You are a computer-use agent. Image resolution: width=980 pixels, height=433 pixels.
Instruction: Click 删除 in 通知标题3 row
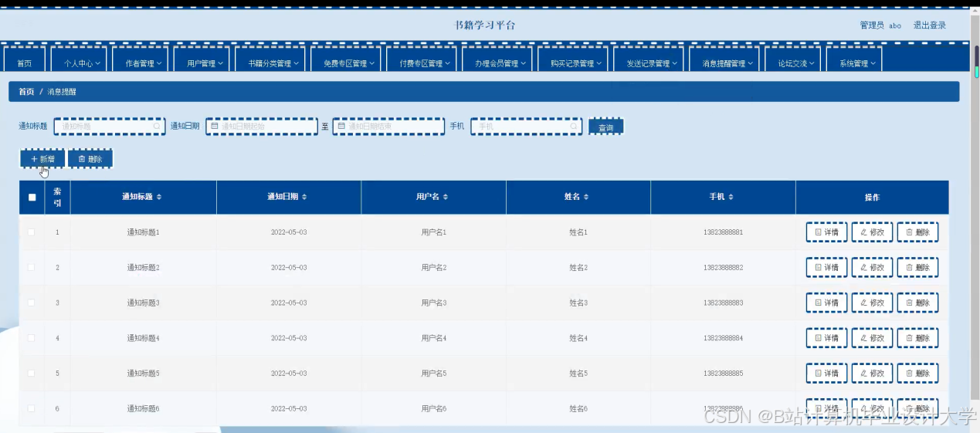[917, 303]
